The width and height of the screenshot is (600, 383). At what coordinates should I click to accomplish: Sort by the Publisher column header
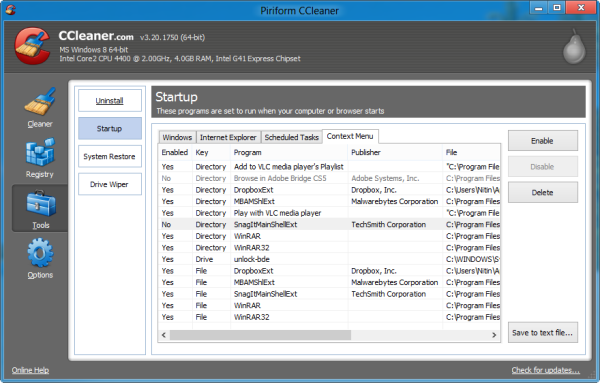click(x=395, y=152)
